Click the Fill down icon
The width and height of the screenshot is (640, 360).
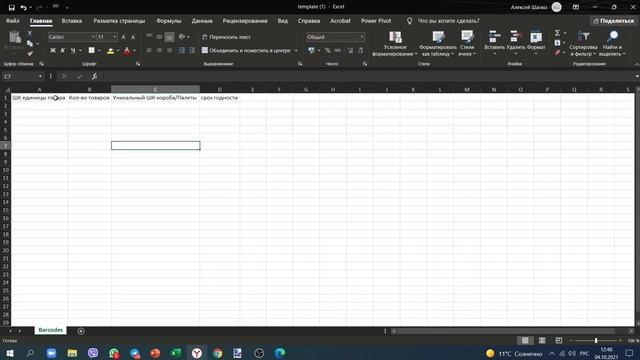(558, 43)
